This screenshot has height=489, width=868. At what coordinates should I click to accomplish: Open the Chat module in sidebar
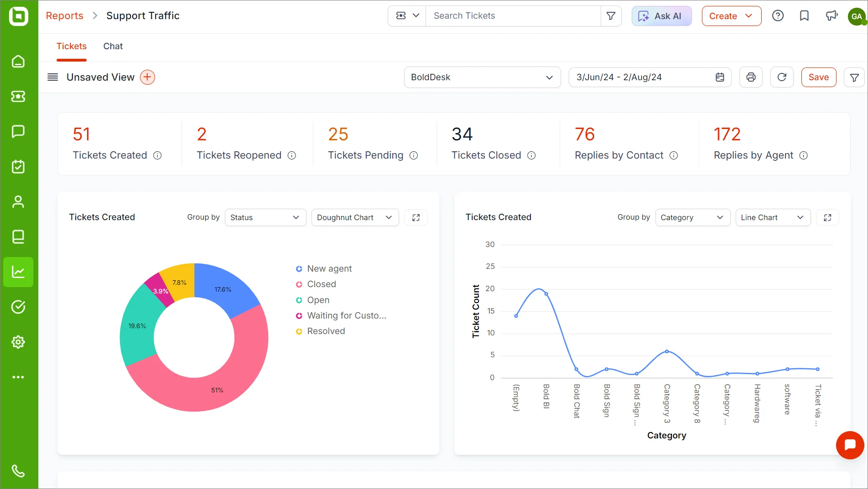(18, 131)
